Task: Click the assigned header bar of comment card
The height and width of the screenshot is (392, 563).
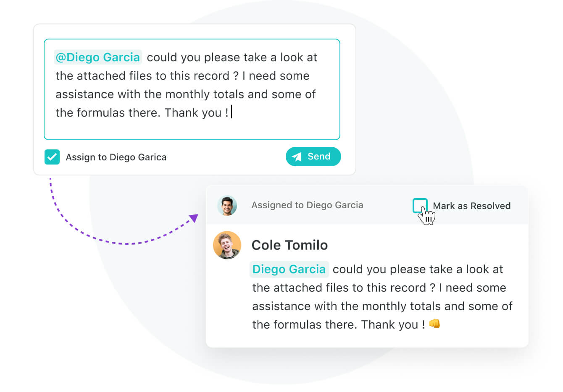Action: click(367, 205)
